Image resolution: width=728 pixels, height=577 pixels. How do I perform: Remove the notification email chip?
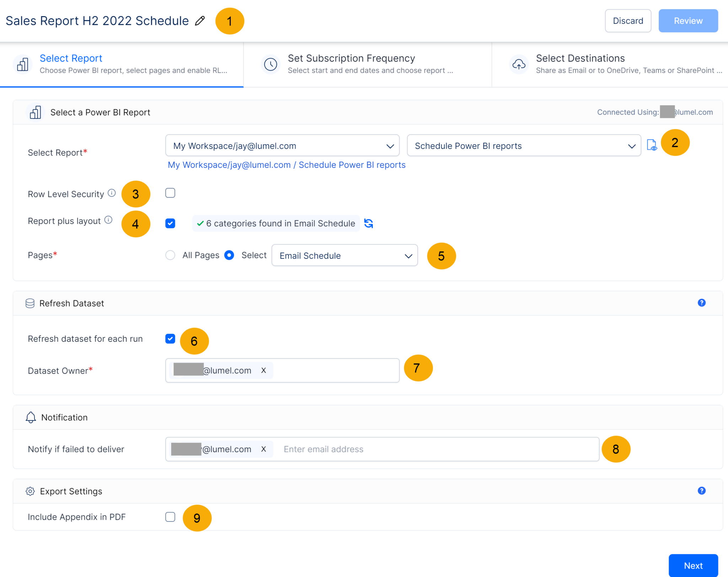click(264, 449)
